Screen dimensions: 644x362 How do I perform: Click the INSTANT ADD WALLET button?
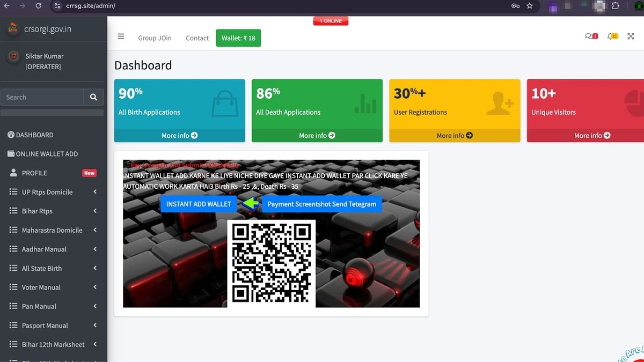[199, 204]
